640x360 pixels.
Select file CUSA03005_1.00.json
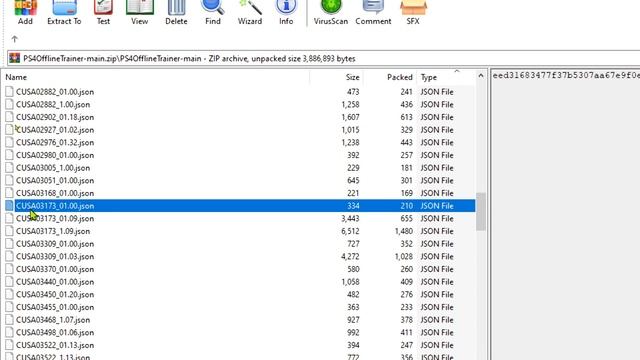[x=53, y=168]
